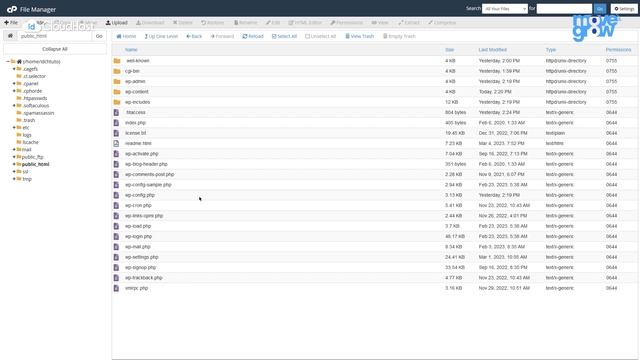Viewport: 640px width, 360px height.
Task: Open View Trash
Action: [360, 36]
